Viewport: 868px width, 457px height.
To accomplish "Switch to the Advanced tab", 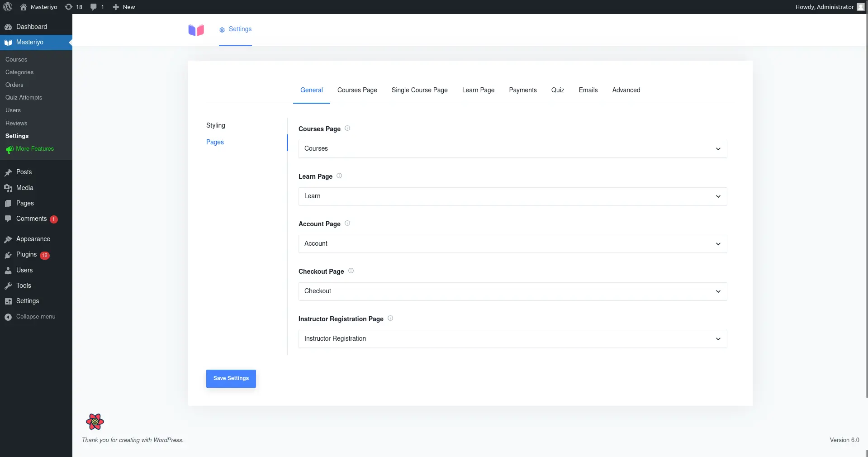I will click(626, 90).
